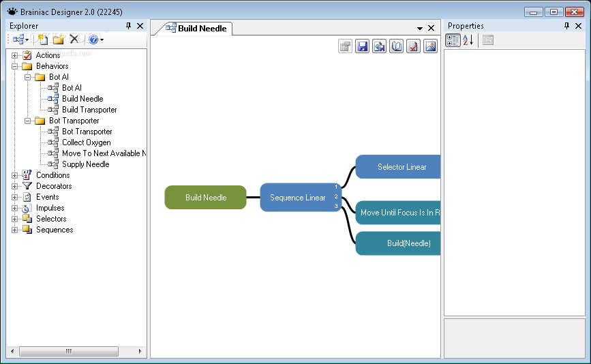Check behavior for errors icon
Viewport: 591px width, 364px height.
pos(414,46)
